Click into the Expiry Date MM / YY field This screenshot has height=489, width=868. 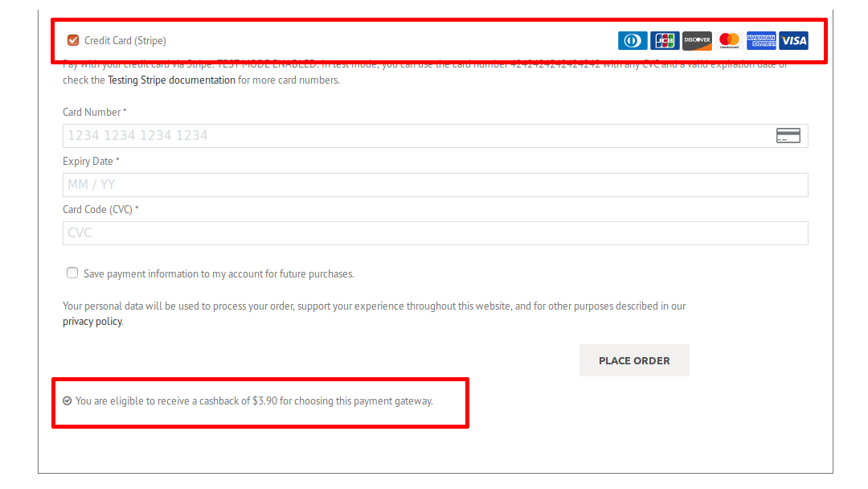pyautogui.click(x=435, y=185)
